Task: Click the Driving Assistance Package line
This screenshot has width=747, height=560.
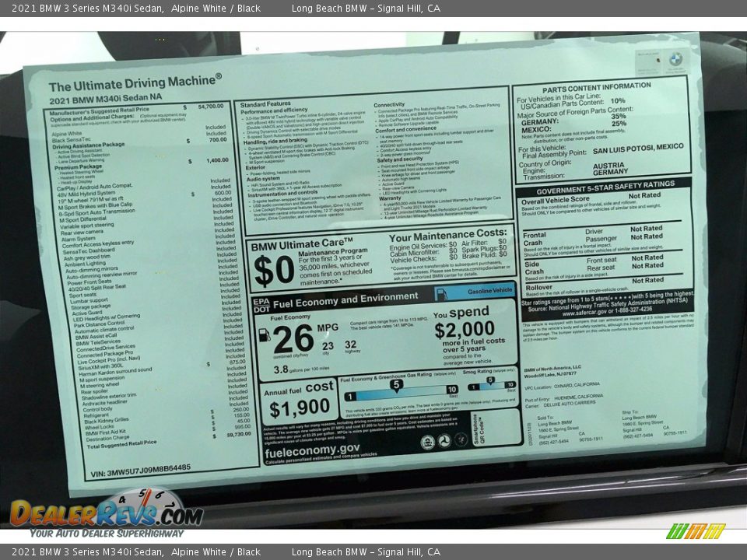Action: tap(88, 145)
